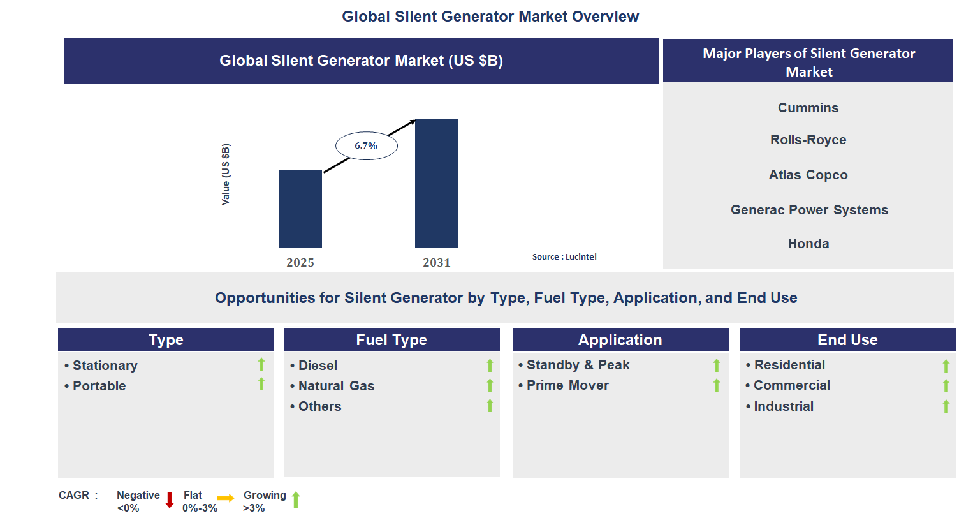
Task: Select the green arrow beside Natural Gas
Action: 489,385
